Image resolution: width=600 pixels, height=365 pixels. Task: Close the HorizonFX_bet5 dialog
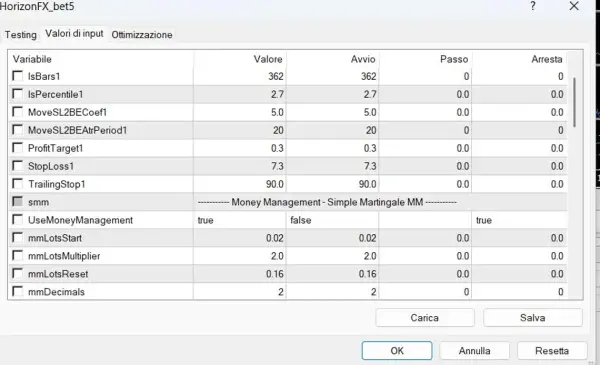[574, 6]
